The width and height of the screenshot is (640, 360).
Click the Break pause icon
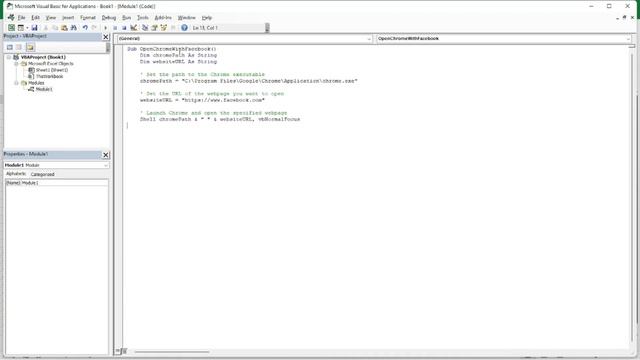pos(115,28)
